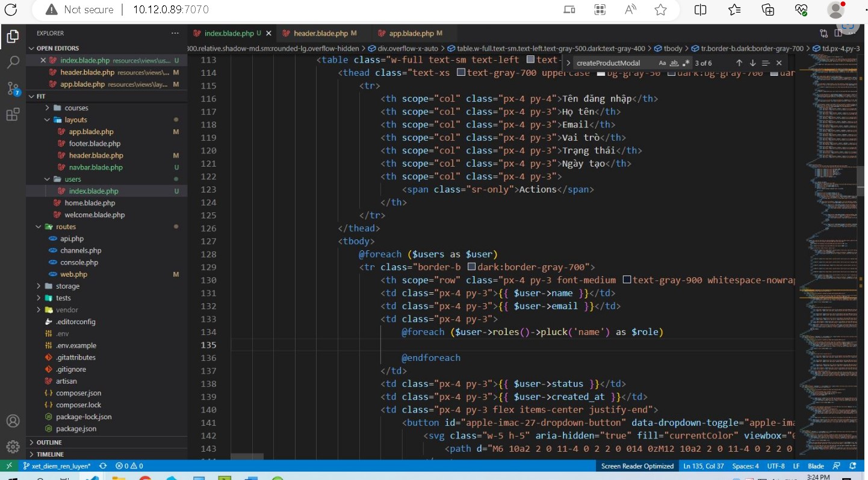
Task: Click the xet_diem_ren_luyen branch in status bar
Action: [57, 466]
